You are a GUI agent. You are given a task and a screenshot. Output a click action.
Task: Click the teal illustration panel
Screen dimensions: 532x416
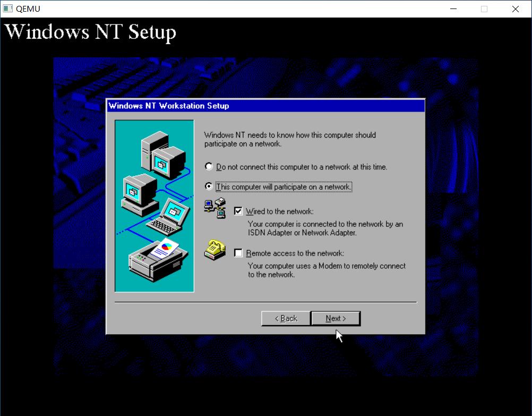coord(154,205)
